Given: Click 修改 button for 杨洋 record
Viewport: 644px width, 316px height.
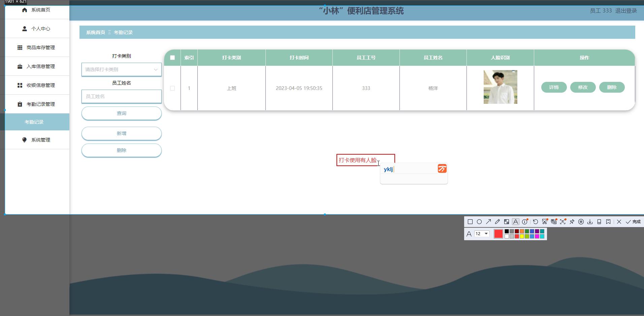Looking at the screenshot, I should tap(583, 87).
